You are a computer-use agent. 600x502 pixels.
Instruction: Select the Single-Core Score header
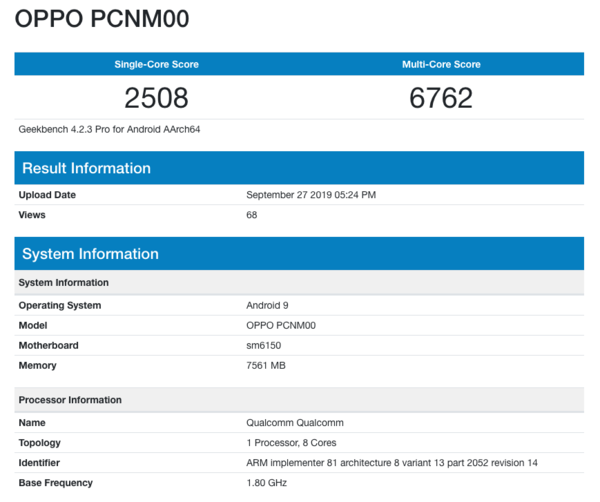coord(156,64)
